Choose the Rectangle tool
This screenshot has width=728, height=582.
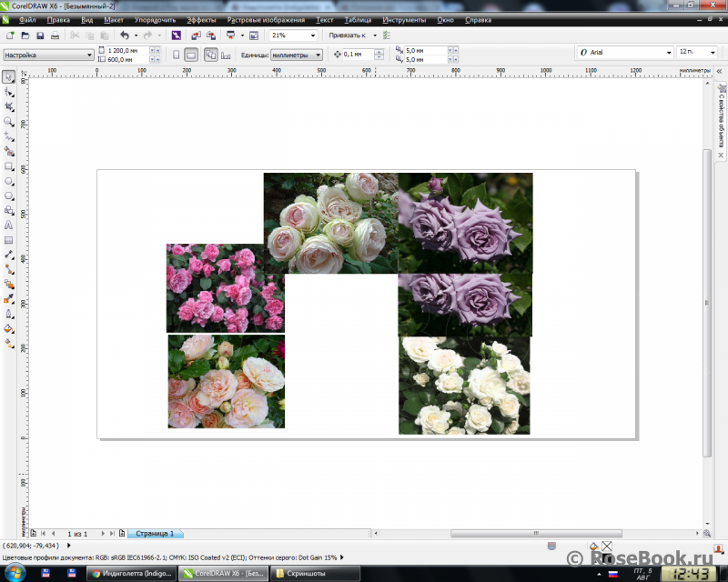9,166
